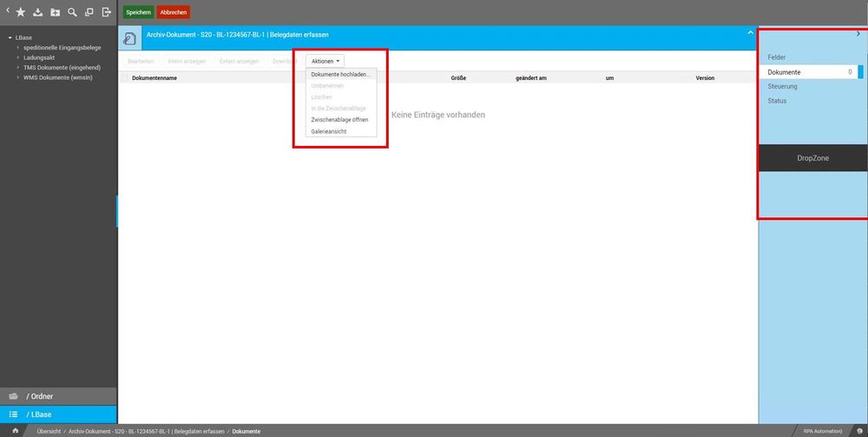Sort by the Dokumentenname column header
The image size is (868, 437).
click(155, 78)
